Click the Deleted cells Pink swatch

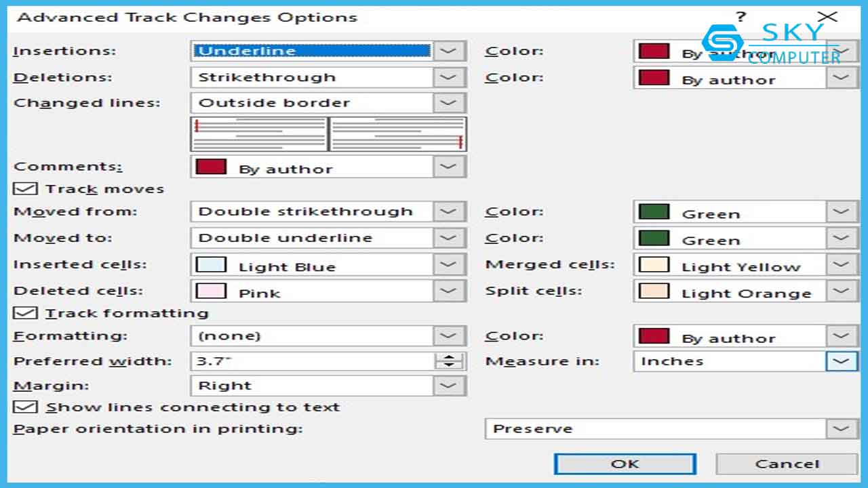pyautogui.click(x=211, y=291)
